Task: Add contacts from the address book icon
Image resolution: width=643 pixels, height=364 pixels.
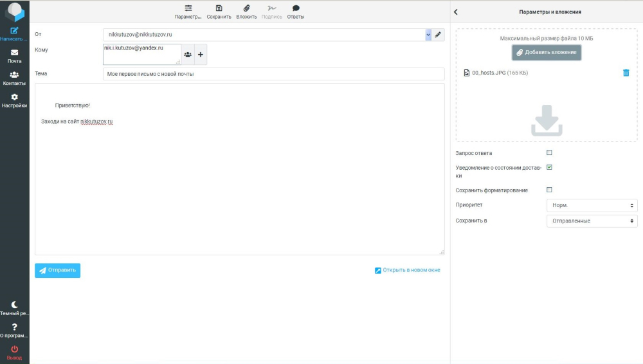Action: [x=188, y=54]
